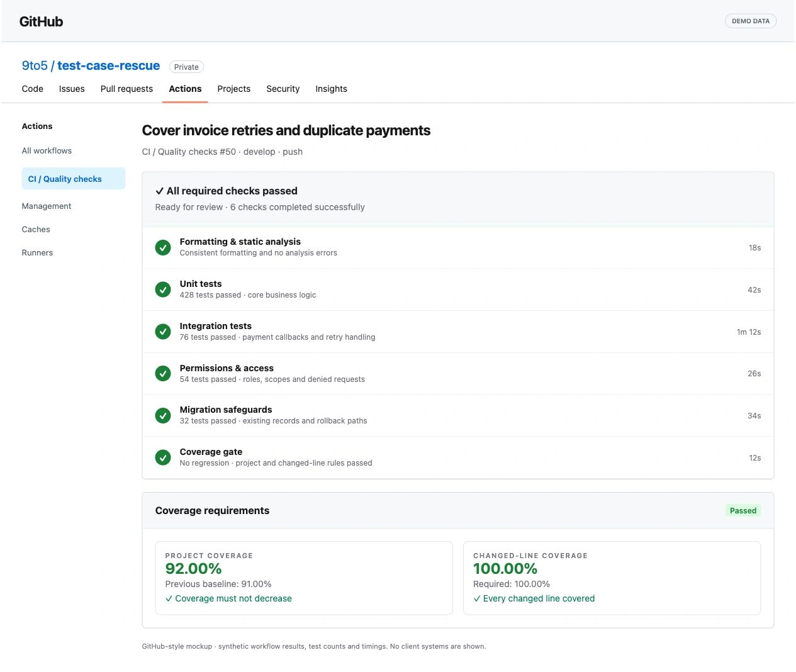Click the run title 'Cover invoice retries and duplicate payments'

(286, 130)
